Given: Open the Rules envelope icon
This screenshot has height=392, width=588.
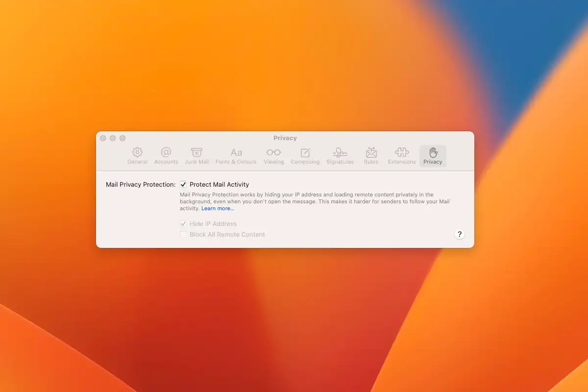Looking at the screenshot, I should [371, 152].
